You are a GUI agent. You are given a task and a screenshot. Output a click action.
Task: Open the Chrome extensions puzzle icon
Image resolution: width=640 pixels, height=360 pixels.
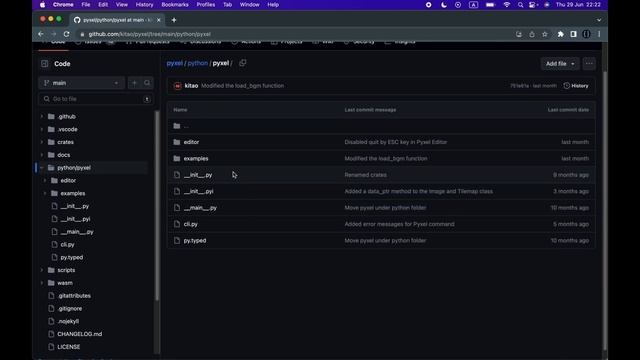560,34
